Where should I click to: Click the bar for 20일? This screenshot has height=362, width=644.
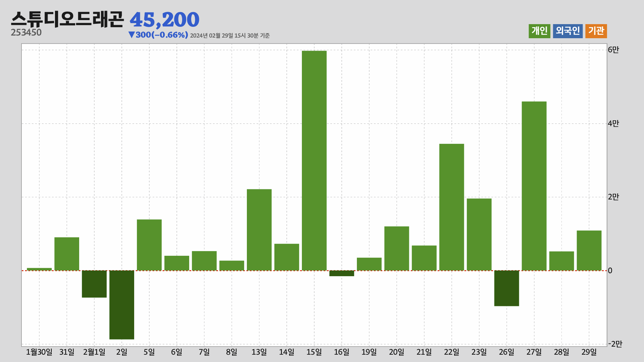point(396,248)
